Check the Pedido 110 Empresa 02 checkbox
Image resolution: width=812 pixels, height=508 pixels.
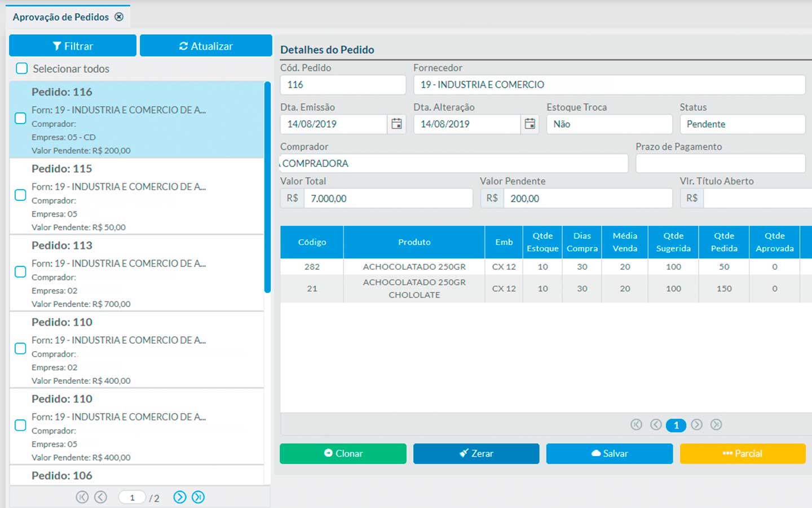[x=20, y=348]
